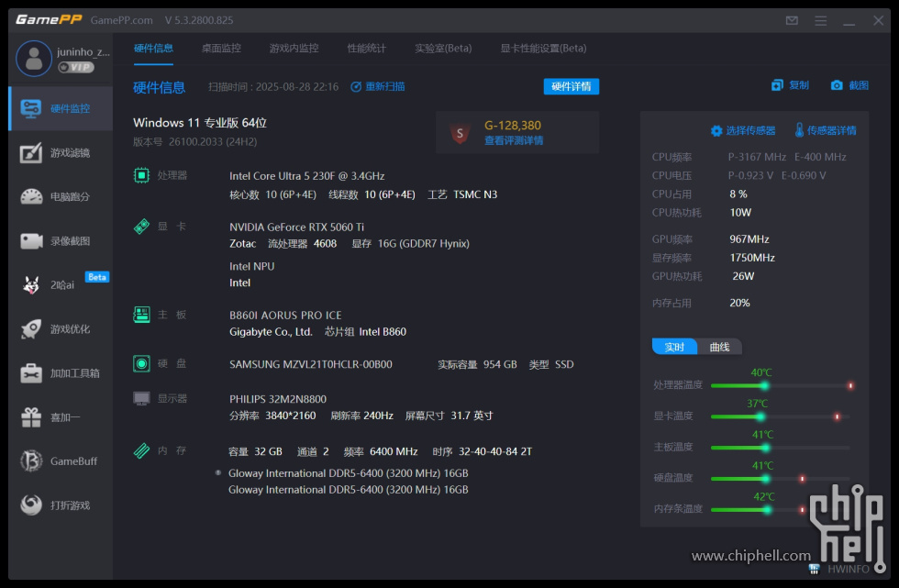The height and width of the screenshot is (588, 899).
Task: Switch to the 硬件信息 tab
Action: click(153, 48)
